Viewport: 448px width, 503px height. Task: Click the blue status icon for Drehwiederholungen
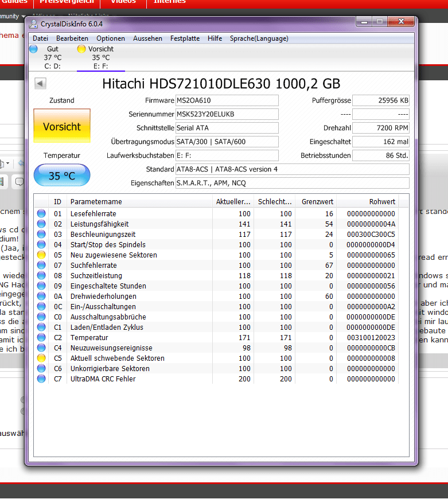41,296
